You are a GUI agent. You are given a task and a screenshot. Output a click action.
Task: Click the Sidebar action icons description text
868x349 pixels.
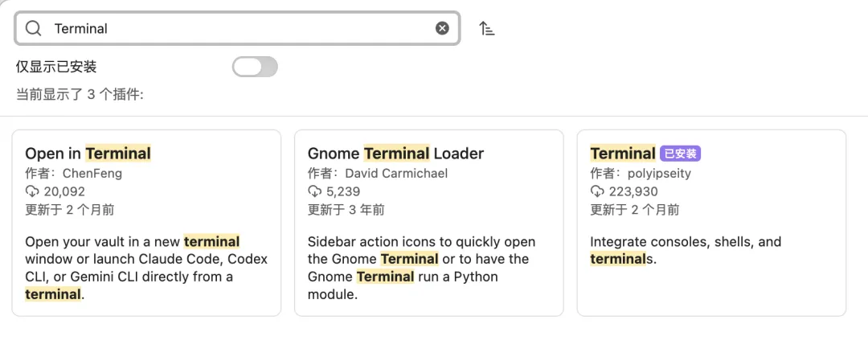coord(421,242)
